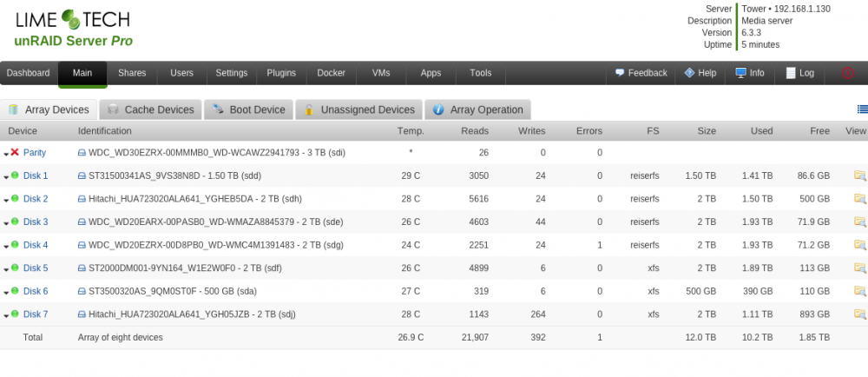Click the drive icon beside ST31500341AS identification
The width and height of the screenshot is (868, 377).
click(82, 176)
